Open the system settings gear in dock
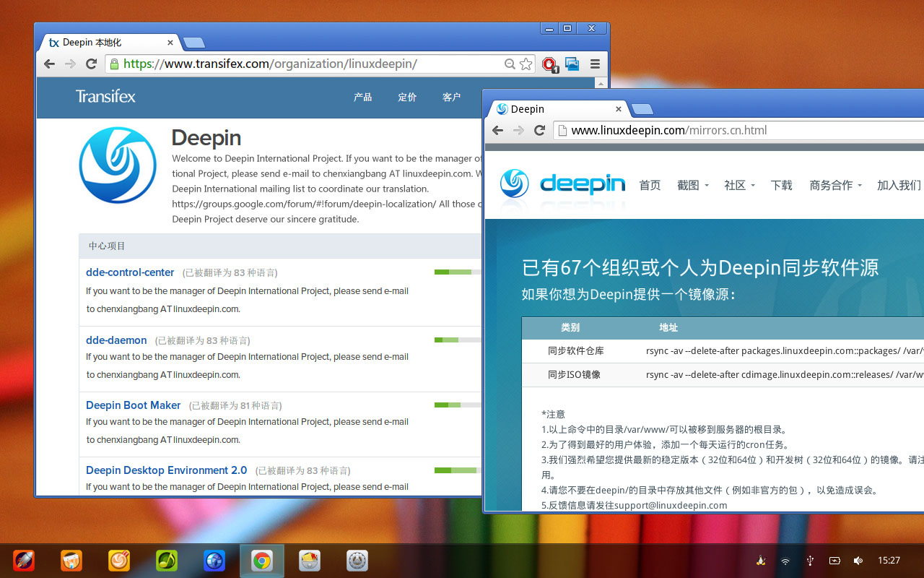The image size is (924, 578). [x=357, y=560]
